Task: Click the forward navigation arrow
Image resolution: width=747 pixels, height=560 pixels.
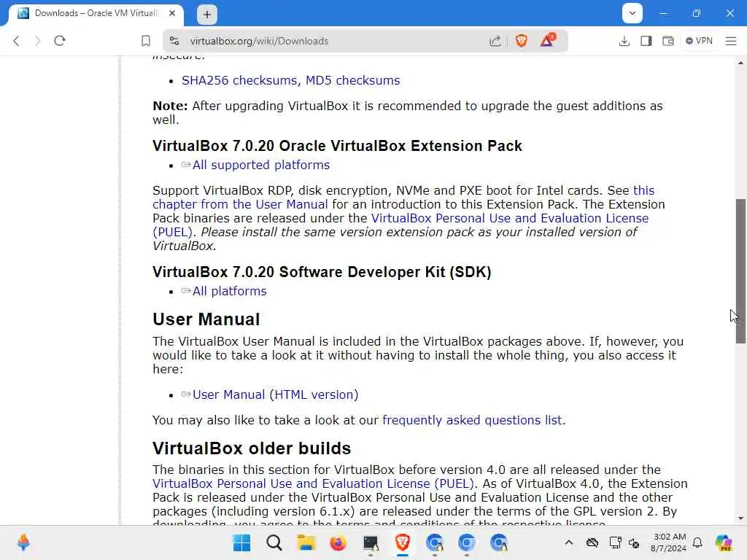Action: pos(38,41)
